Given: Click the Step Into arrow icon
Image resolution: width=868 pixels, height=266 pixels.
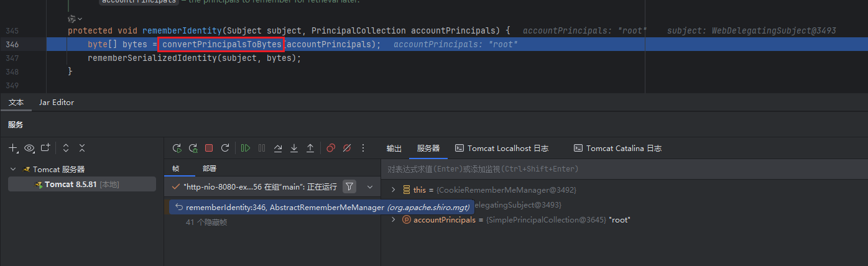Looking at the screenshot, I should click(294, 149).
